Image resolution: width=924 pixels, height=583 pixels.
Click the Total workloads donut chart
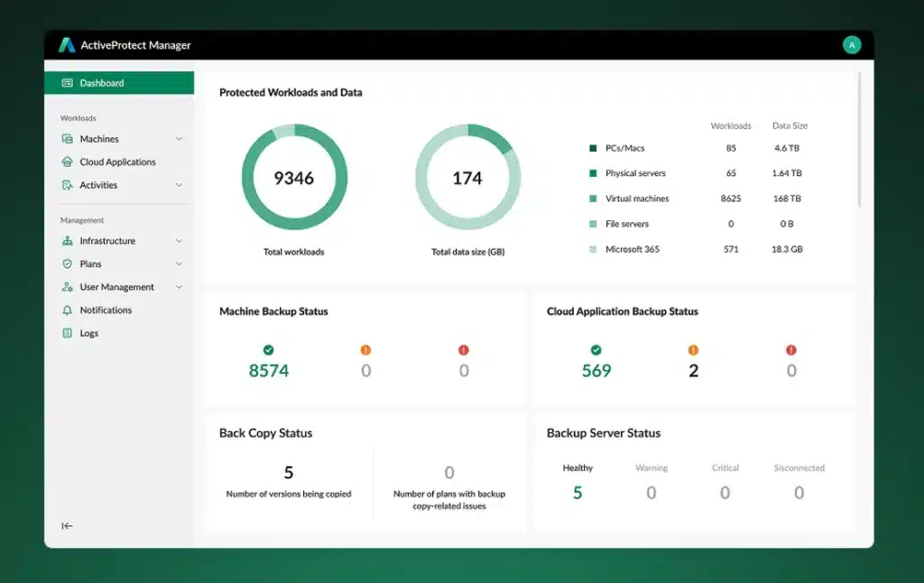(294, 177)
